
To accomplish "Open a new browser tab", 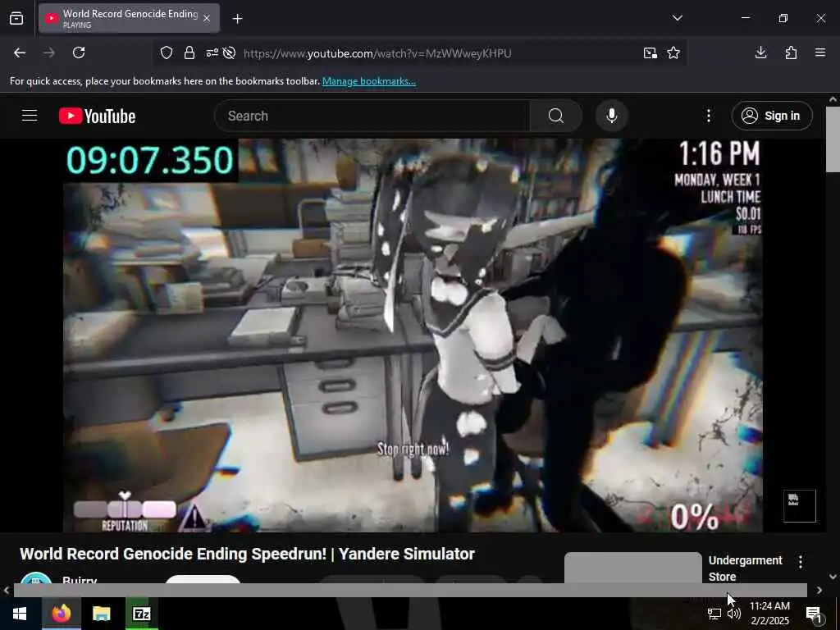I will pyautogui.click(x=237, y=19).
